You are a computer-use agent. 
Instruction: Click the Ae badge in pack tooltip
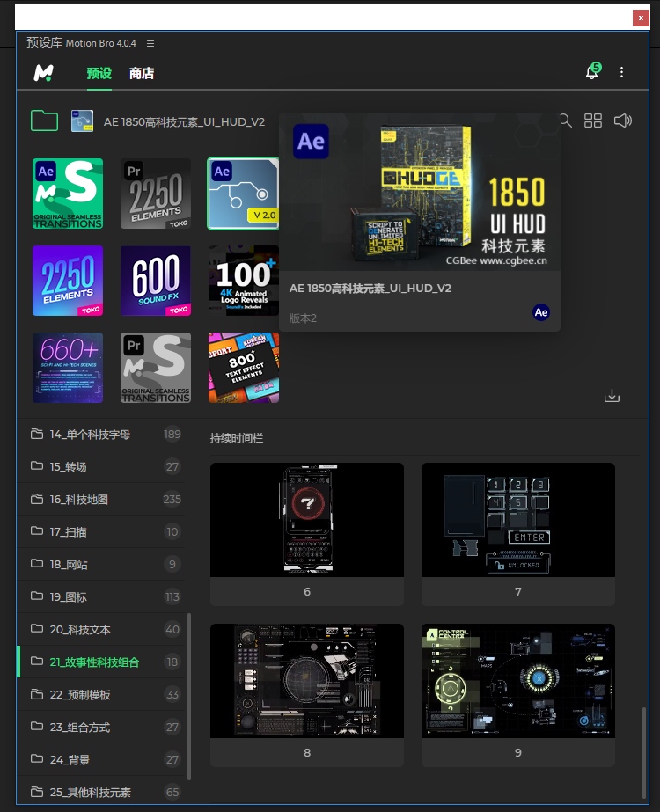(541, 312)
